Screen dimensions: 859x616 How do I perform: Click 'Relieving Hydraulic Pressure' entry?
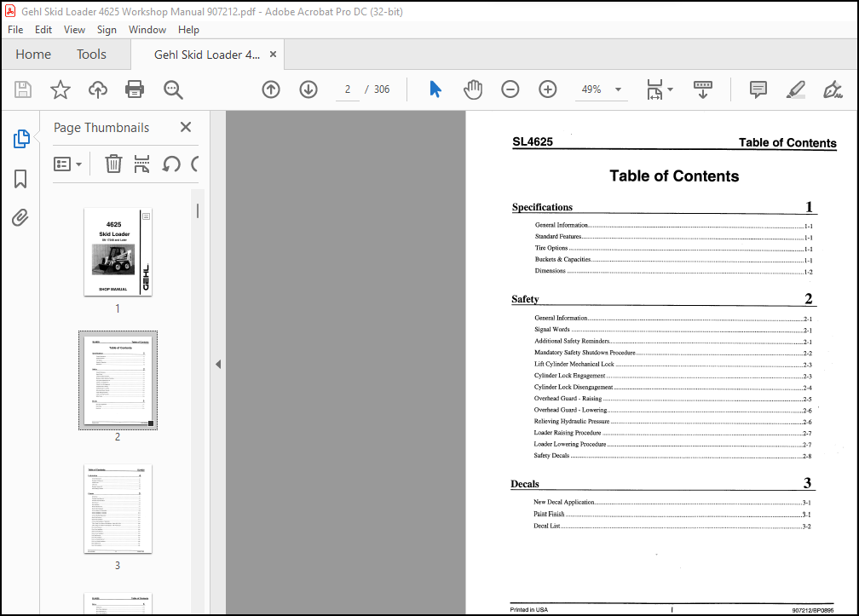click(x=571, y=422)
